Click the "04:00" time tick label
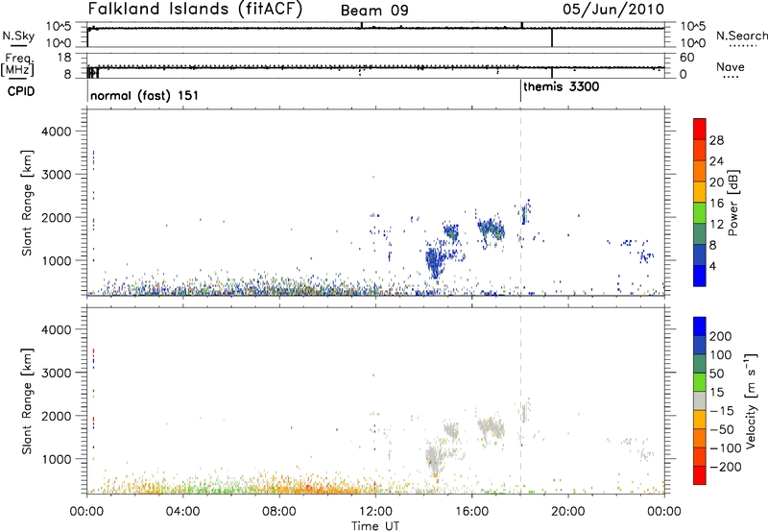This screenshot has width=768, height=532. pyautogui.click(x=183, y=512)
